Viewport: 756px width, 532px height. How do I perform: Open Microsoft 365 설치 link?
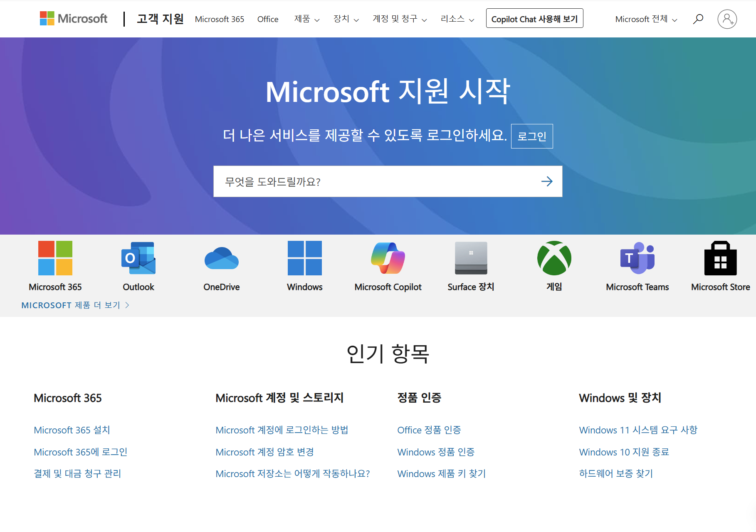click(x=72, y=430)
